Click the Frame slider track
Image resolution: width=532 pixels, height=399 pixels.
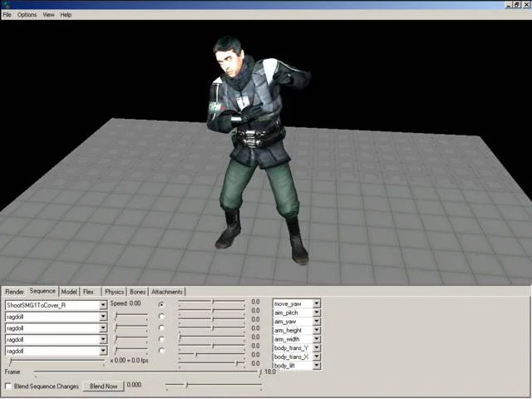click(x=148, y=373)
